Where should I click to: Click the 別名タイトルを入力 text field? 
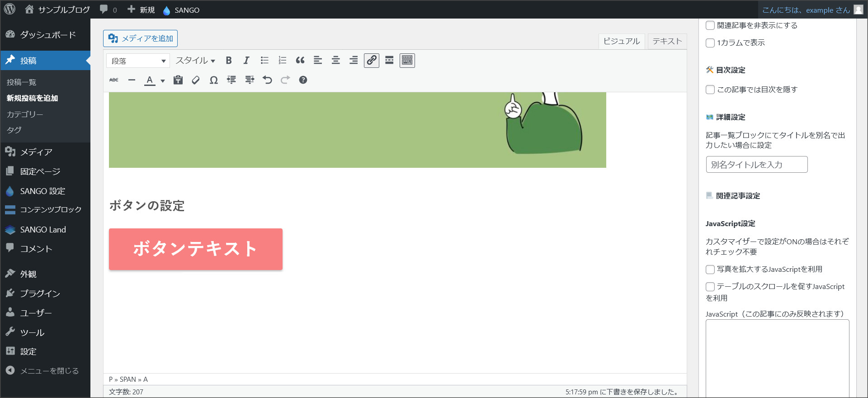point(756,165)
